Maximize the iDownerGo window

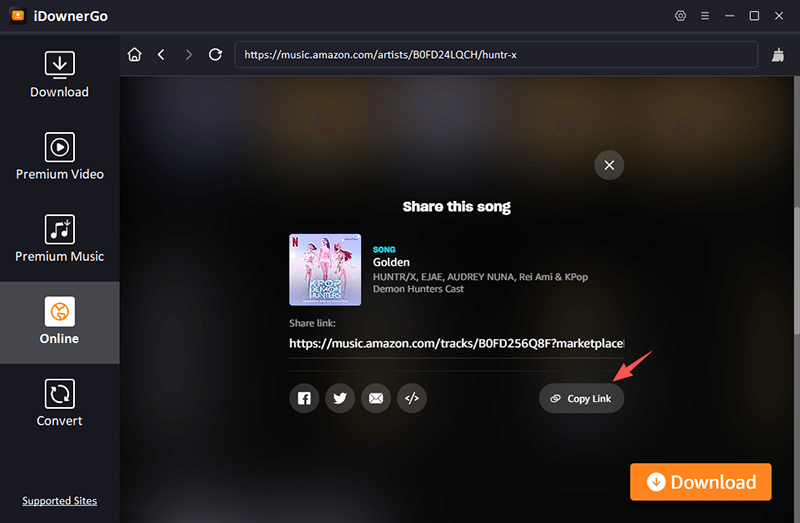click(754, 16)
